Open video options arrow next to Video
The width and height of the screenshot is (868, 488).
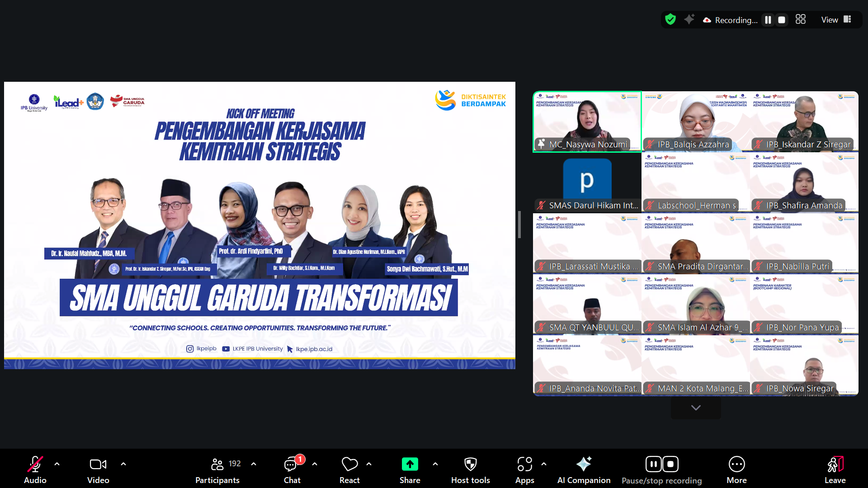123,464
